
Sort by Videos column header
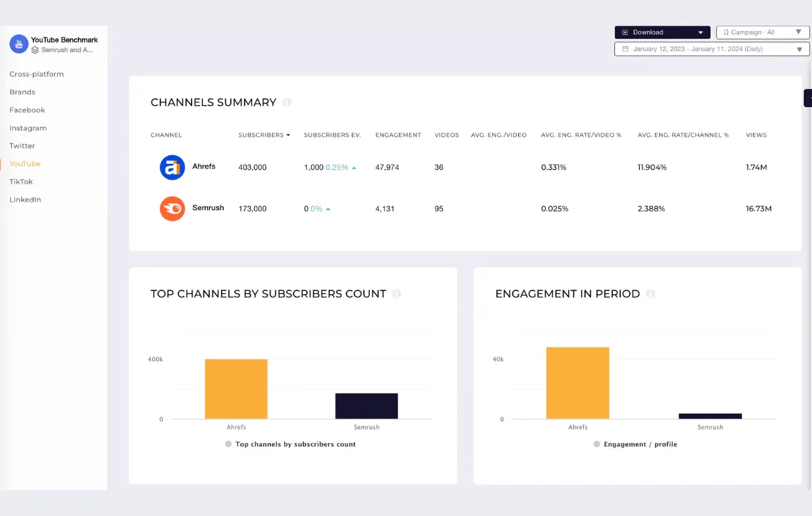(x=447, y=135)
